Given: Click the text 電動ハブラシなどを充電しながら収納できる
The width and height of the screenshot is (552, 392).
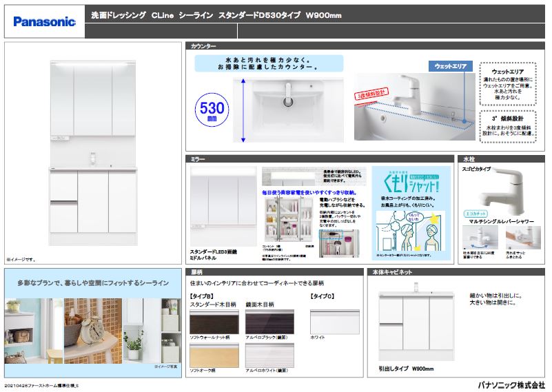Looking at the screenshot, I should click(343, 203).
